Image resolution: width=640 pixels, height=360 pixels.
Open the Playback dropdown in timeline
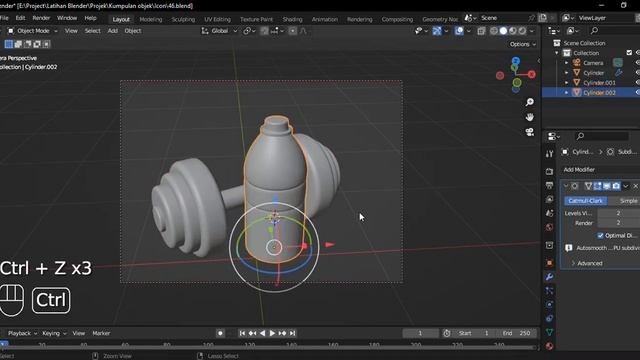tap(22, 333)
